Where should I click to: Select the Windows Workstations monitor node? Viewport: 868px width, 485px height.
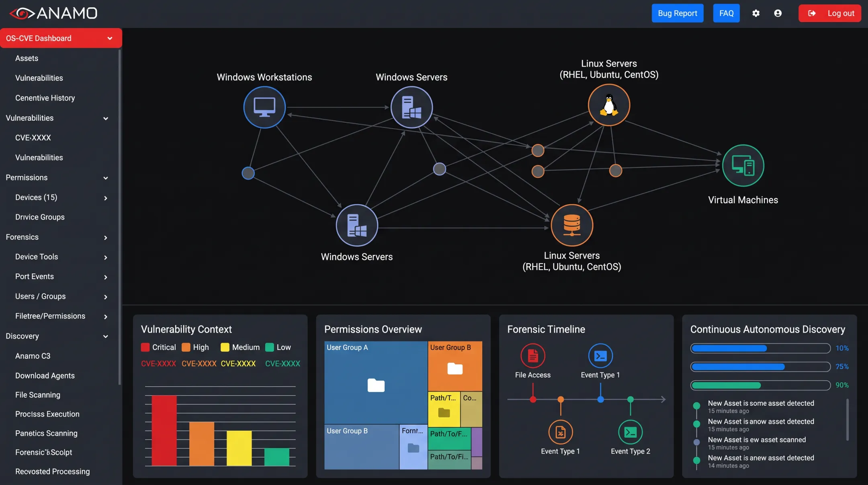pos(264,107)
